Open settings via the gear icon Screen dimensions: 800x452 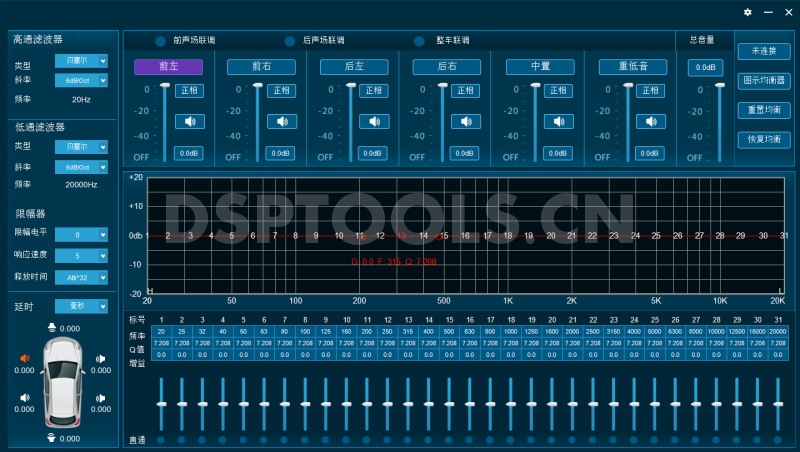pos(747,12)
